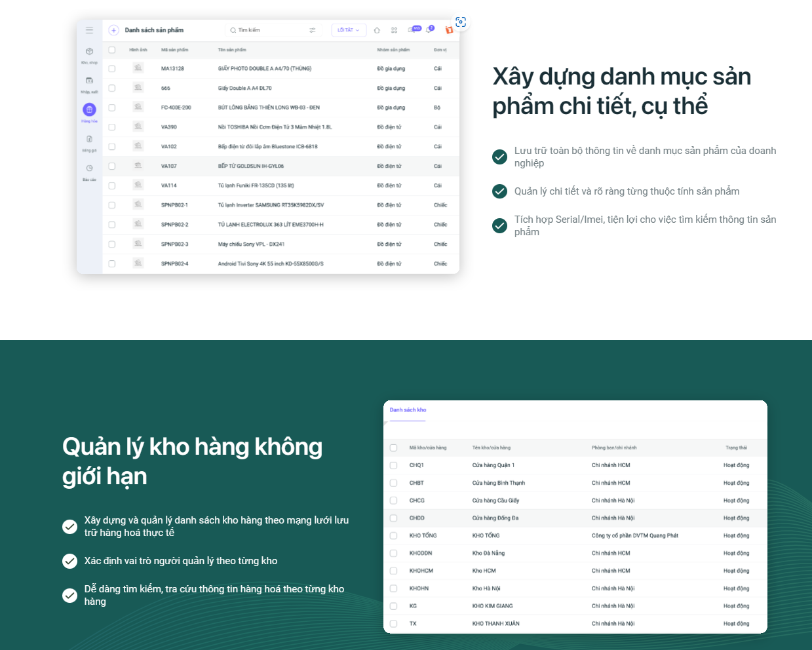Click the product image thumbnail for SPNPB02-4
The height and width of the screenshot is (650, 812).
point(138,263)
